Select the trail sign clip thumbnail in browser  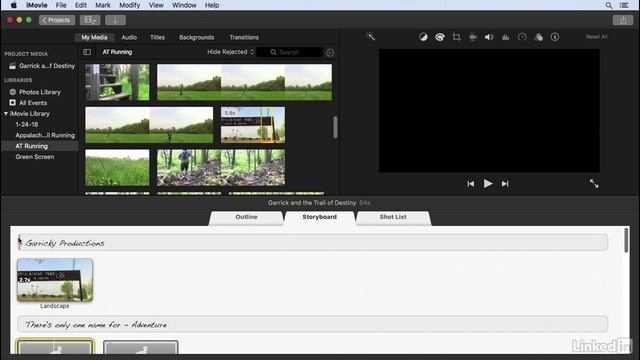253,125
